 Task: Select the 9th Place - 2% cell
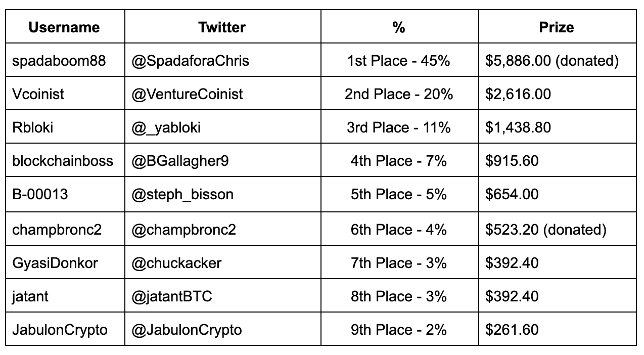click(399, 330)
